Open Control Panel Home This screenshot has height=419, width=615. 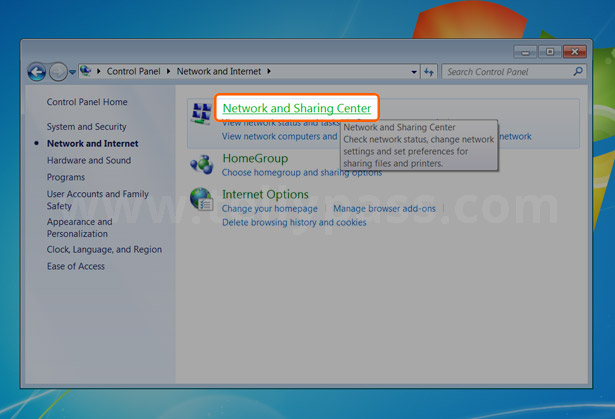tap(87, 102)
